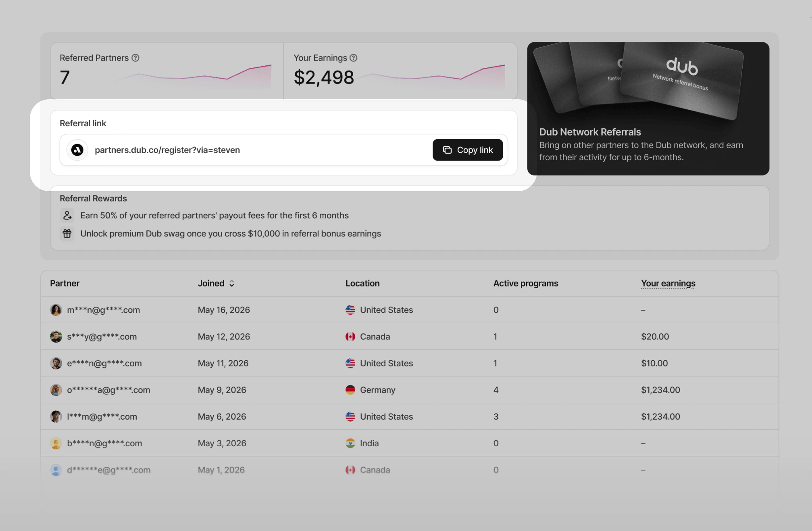This screenshot has height=531, width=812.
Task: Click the Location column header
Action: 362,284
